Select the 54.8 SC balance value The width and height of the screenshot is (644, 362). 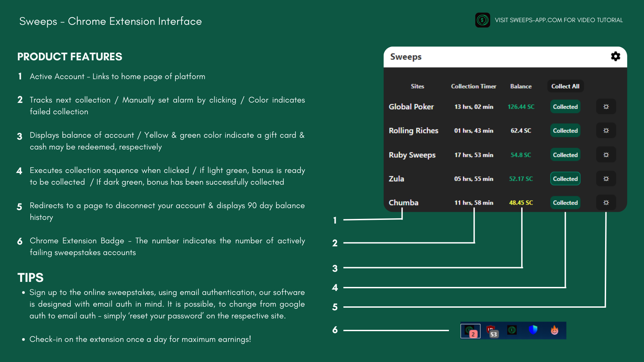(521, 155)
